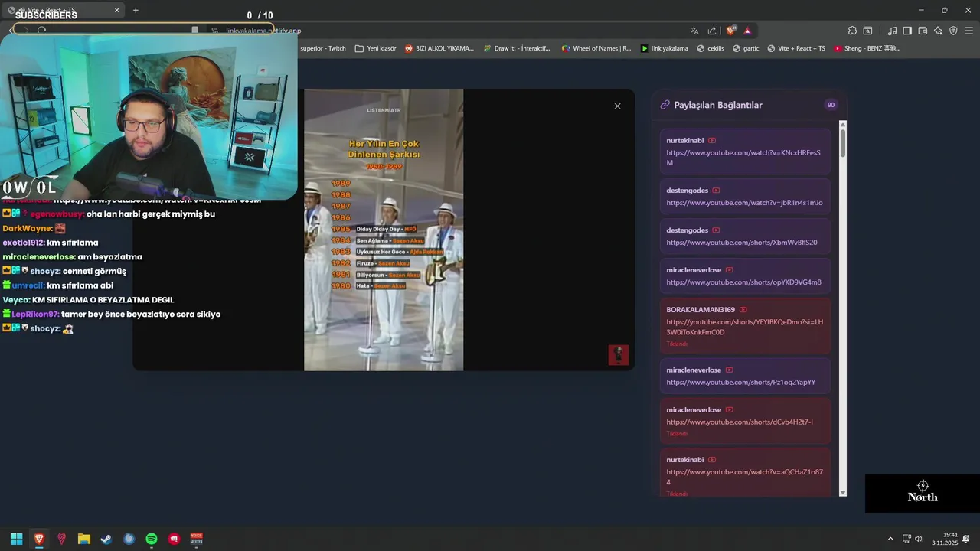Open nurtekinabi's aQCHaZ1o874 watch link
The image size is (980, 551).
744,478
